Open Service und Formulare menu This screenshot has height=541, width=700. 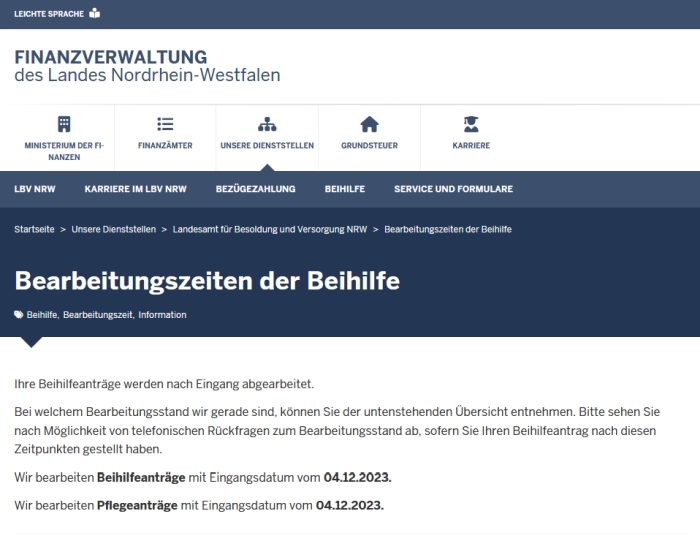(453, 189)
